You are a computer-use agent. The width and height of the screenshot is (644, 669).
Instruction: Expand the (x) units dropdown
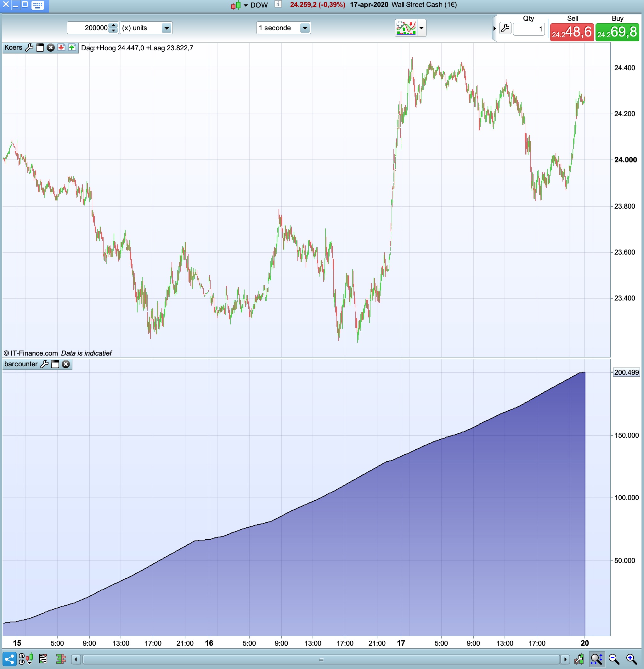point(166,28)
